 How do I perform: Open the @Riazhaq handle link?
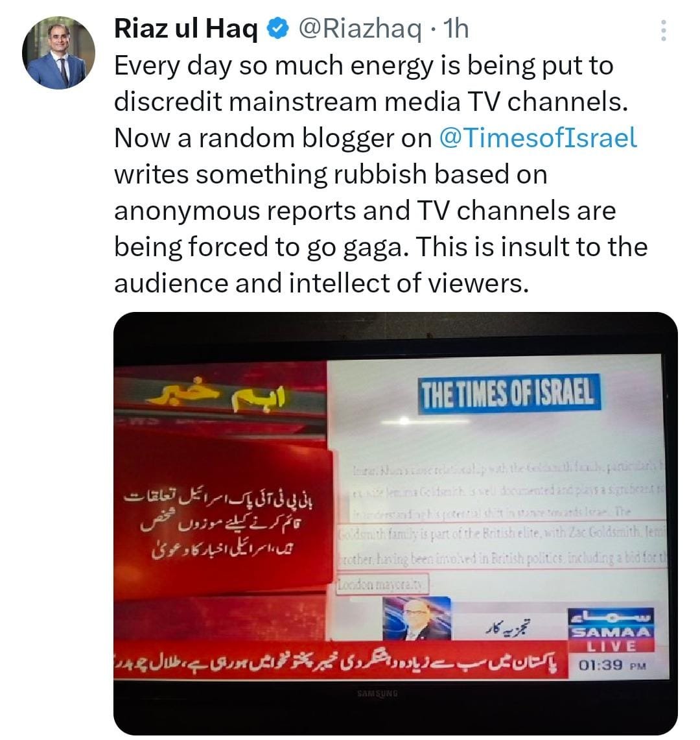pos(360,29)
